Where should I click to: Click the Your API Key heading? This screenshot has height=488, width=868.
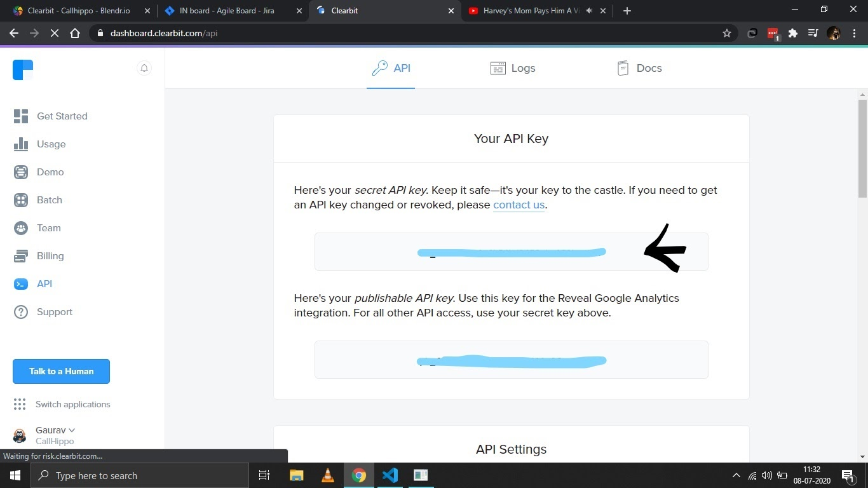pyautogui.click(x=511, y=139)
